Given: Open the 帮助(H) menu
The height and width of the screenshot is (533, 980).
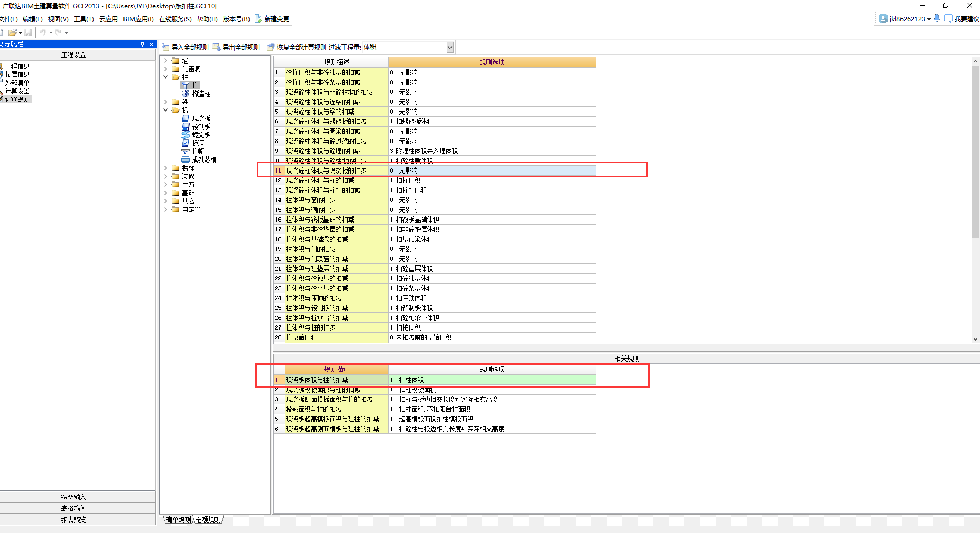Looking at the screenshot, I should click(207, 19).
